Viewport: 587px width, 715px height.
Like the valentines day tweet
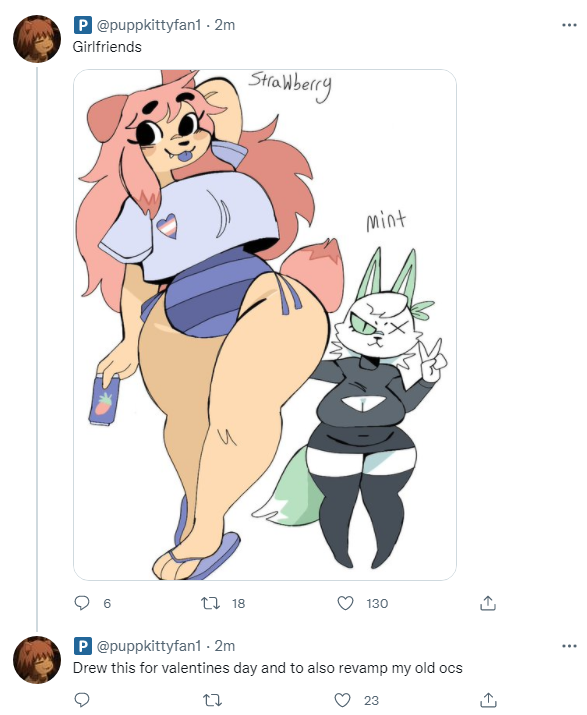click(x=343, y=700)
